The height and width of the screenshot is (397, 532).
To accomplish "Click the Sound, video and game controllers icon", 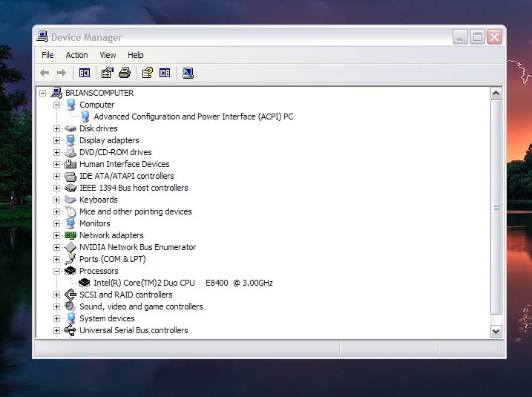I will point(70,306).
